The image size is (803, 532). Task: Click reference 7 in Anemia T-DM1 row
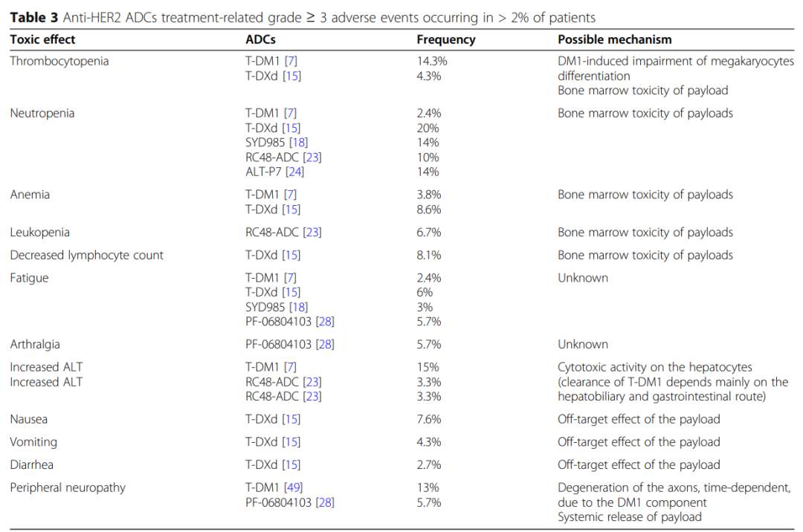click(x=291, y=195)
